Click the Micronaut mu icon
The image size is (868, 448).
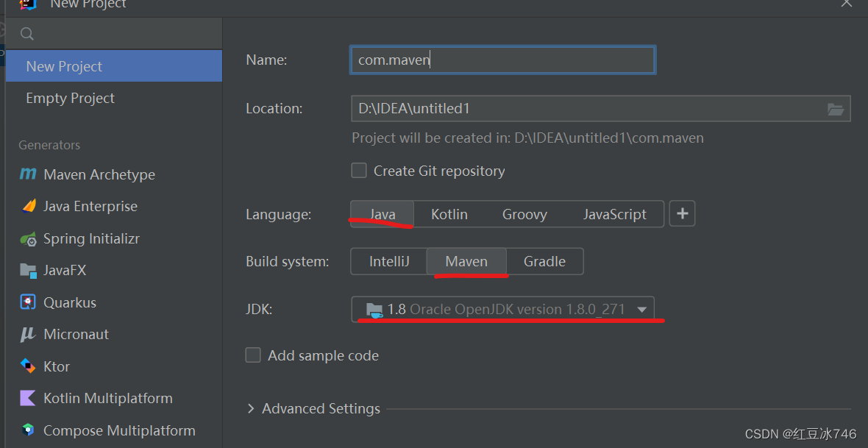pos(28,335)
